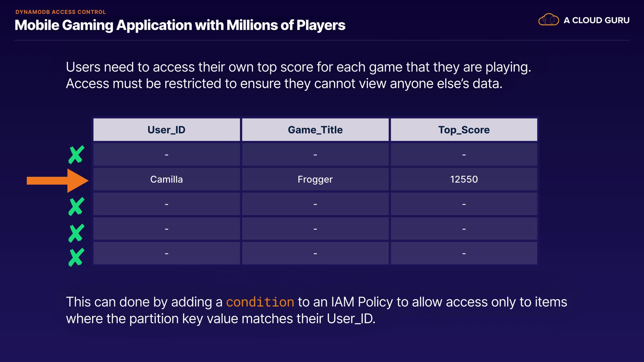Click the green X directly below the orange arrow
The height and width of the screenshot is (362, 644).
click(x=76, y=206)
